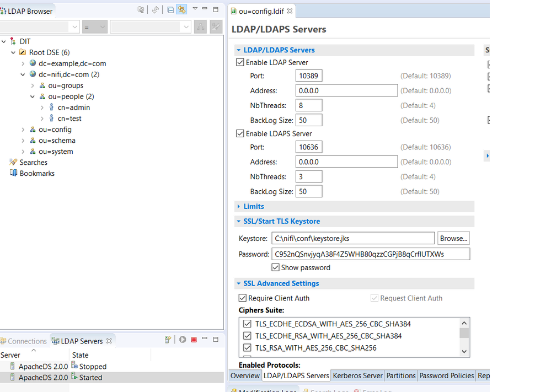
Task: Click the Root DSE entry icon
Action: [23, 52]
